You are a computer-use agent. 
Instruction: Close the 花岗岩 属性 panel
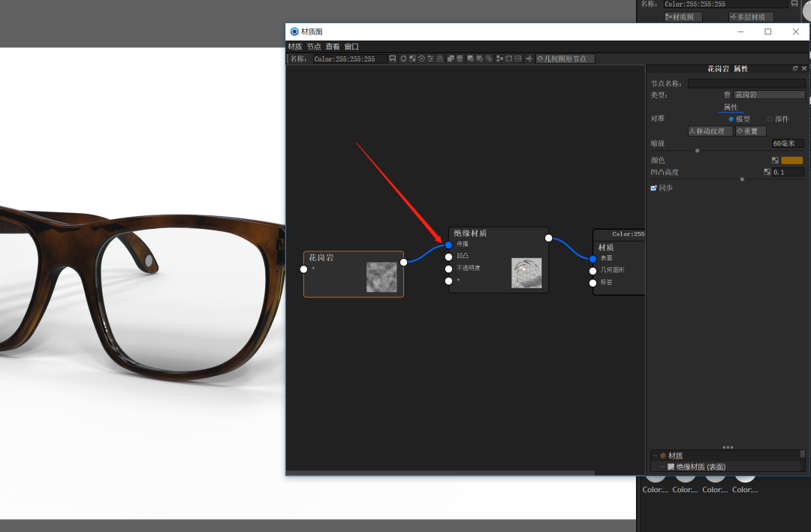coord(804,68)
